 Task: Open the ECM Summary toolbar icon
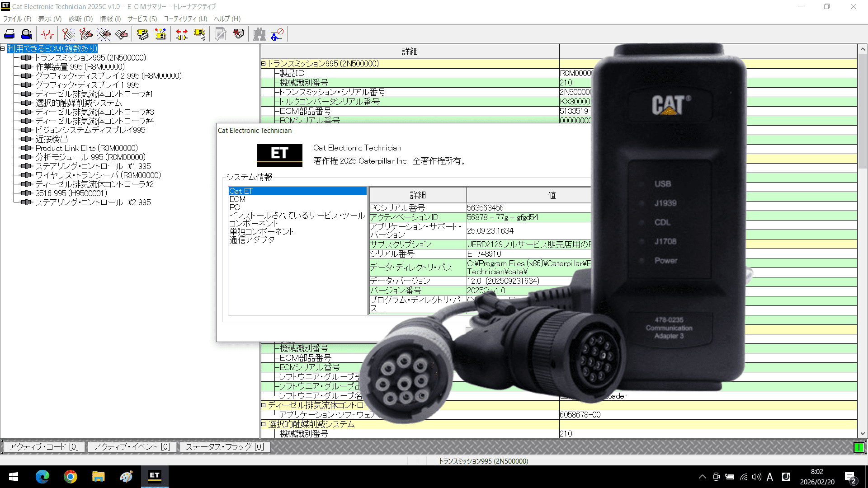click(143, 34)
